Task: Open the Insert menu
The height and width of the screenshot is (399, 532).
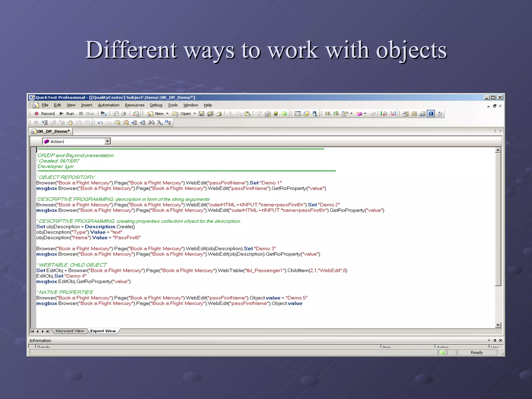Action: [87, 105]
